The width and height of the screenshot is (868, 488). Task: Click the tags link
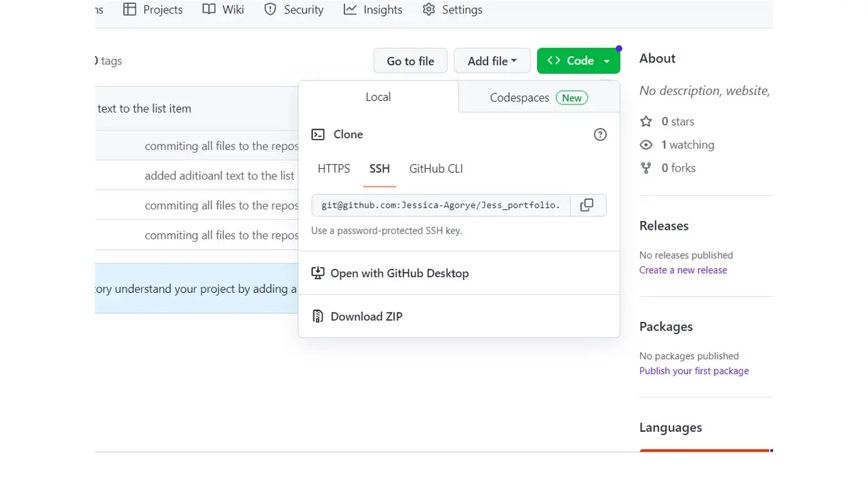coord(108,60)
